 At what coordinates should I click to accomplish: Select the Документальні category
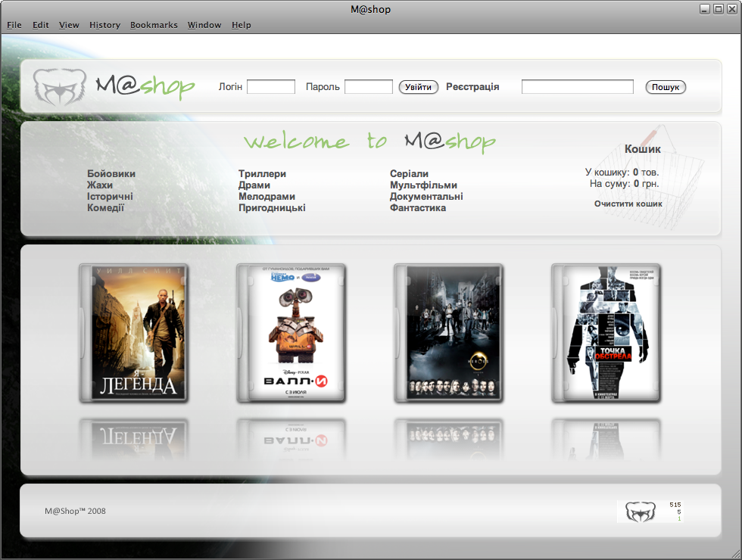(x=426, y=196)
